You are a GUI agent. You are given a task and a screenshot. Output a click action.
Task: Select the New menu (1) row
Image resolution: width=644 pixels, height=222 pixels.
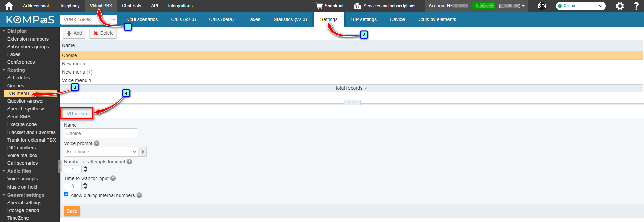[x=352, y=72]
